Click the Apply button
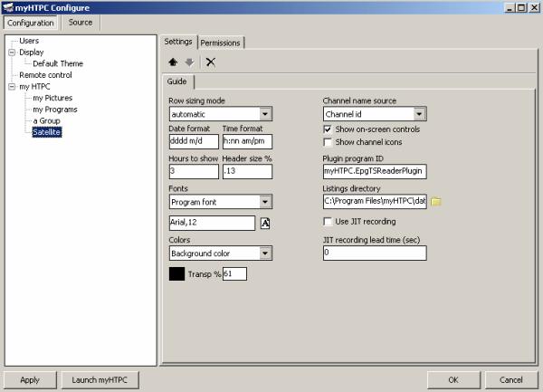 click(30, 379)
